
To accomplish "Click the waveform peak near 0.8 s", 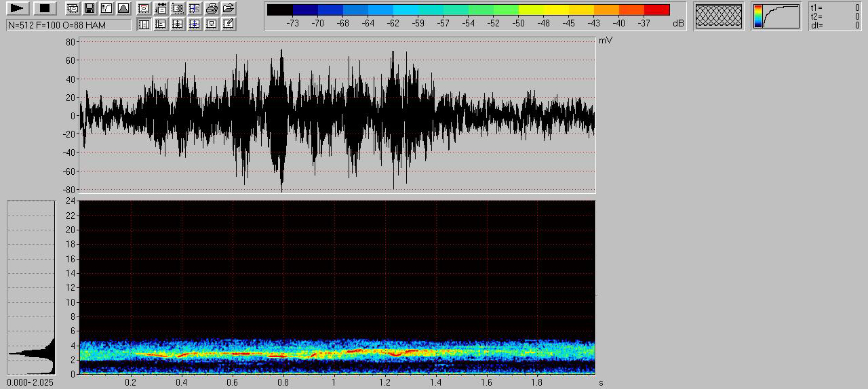I will (281, 52).
